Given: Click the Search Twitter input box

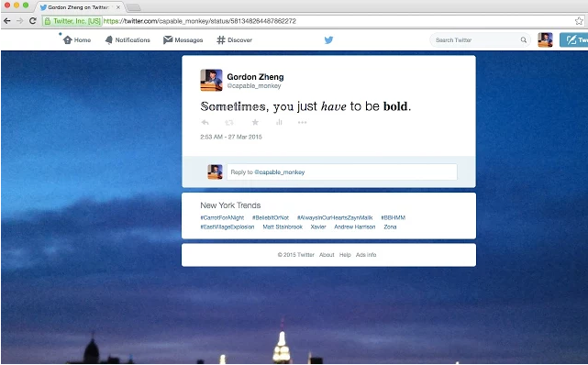Looking at the screenshot, I should [476, 39].
